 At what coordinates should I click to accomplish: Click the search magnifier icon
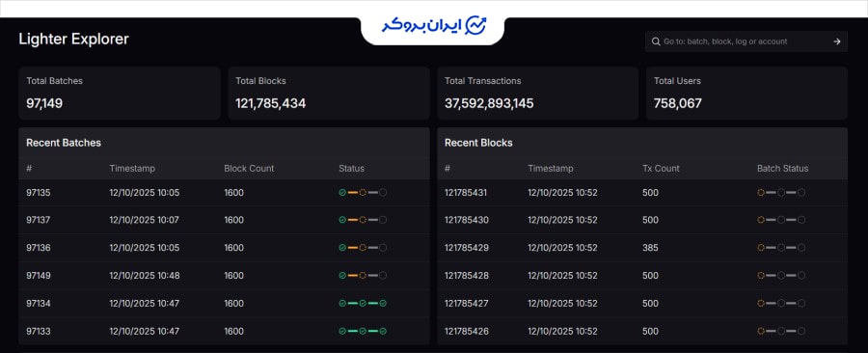point(656,41)
